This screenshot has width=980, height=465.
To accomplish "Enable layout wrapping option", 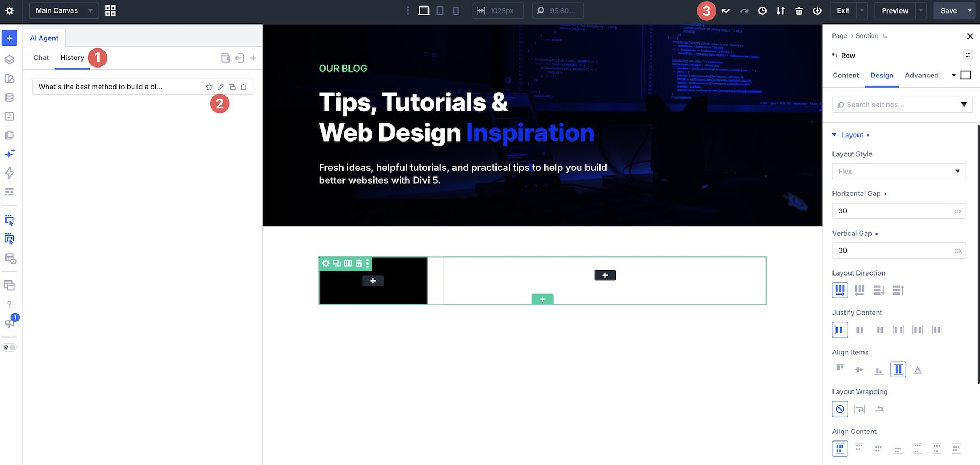I will point(860,409).
